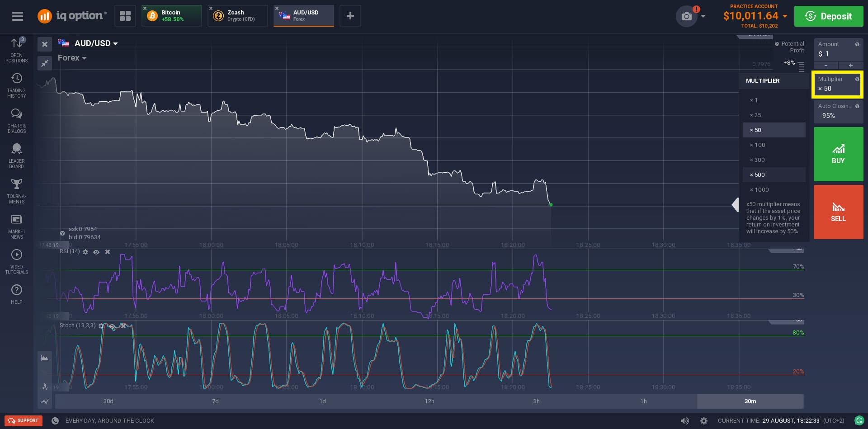Open the Auto Closing -95% setting

[838, 111]
